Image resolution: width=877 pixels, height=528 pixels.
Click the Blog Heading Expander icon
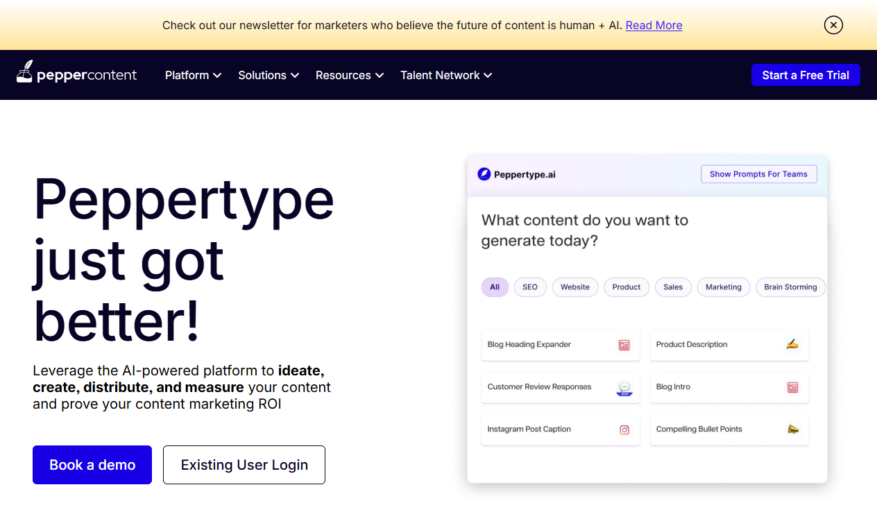point(624,345)
